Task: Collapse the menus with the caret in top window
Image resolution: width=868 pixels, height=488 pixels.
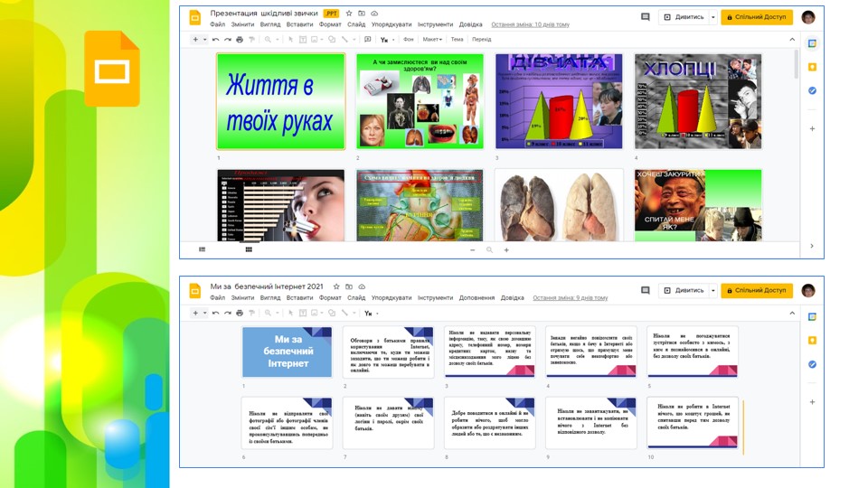Action: [792, 39]
